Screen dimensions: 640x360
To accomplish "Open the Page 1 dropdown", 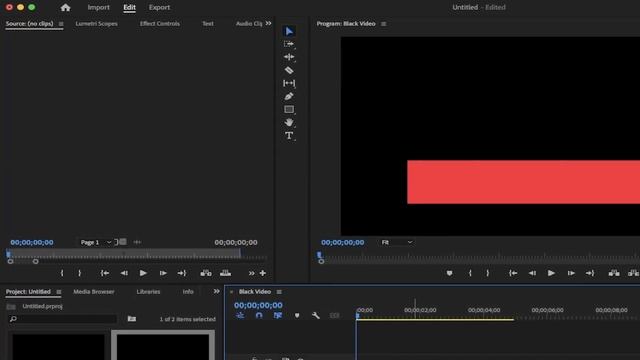I will [x=95, y=242].
